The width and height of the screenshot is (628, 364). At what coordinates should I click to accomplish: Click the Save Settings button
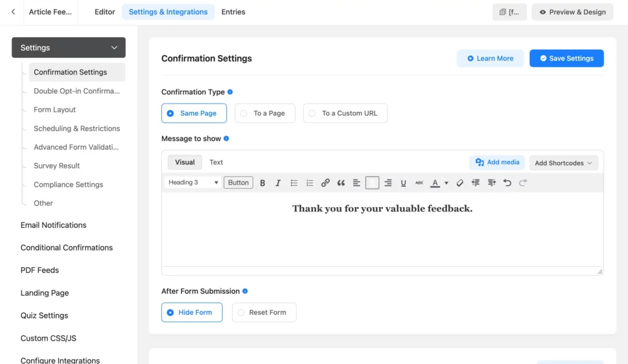(x=566, y=58)
